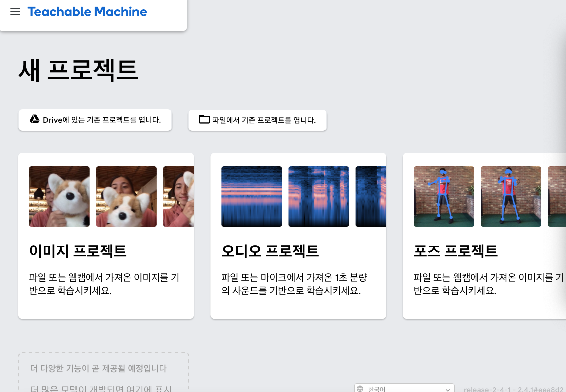Open existing project from file button
The image size is (566, 392).
[257, 120]
